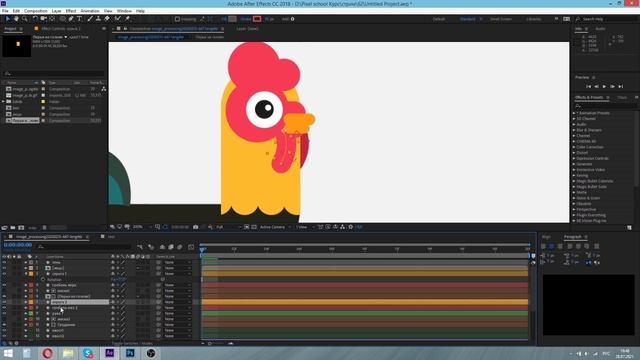The image size is (640, 360).
Task: Open the File menu
Action: click(x=5, y=11)
